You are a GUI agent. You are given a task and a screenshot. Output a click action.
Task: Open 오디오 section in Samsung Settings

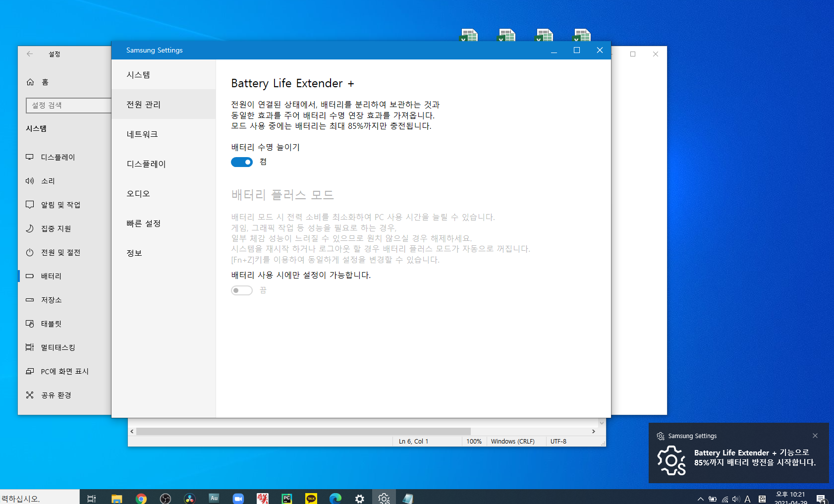[164, 193]
